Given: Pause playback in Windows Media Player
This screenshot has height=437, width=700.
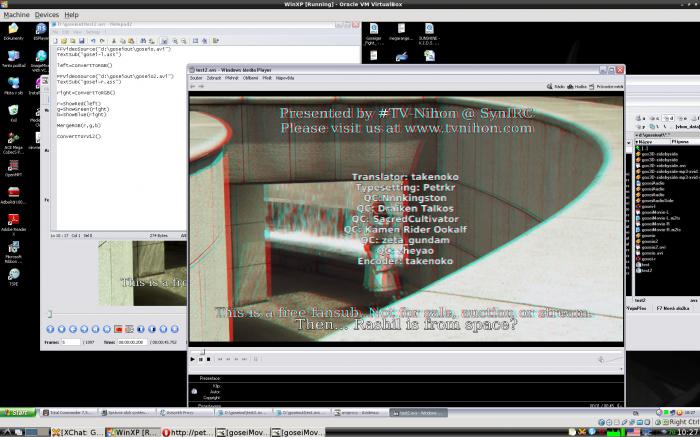Looking at the screenshot, I should pos(200,359).
